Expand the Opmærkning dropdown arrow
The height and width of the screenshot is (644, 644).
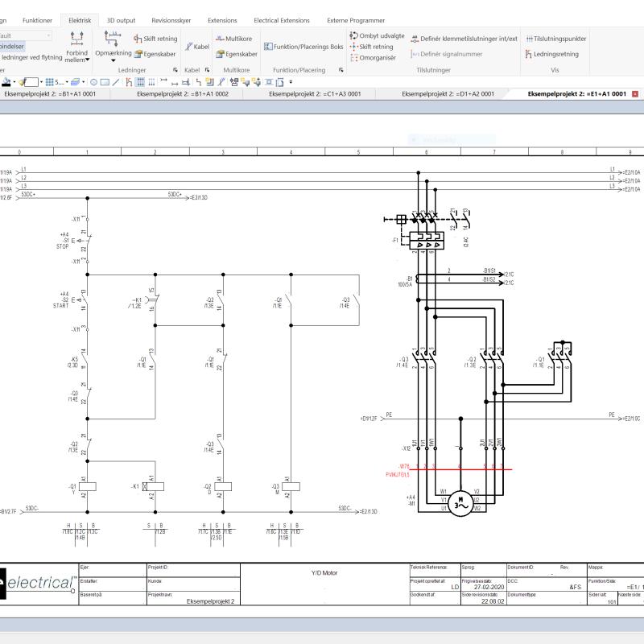click(114, 61)
